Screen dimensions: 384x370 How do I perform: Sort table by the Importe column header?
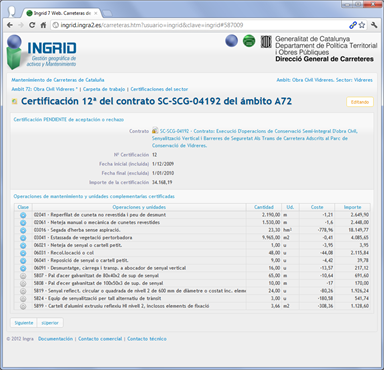click(x=352, y=207)
